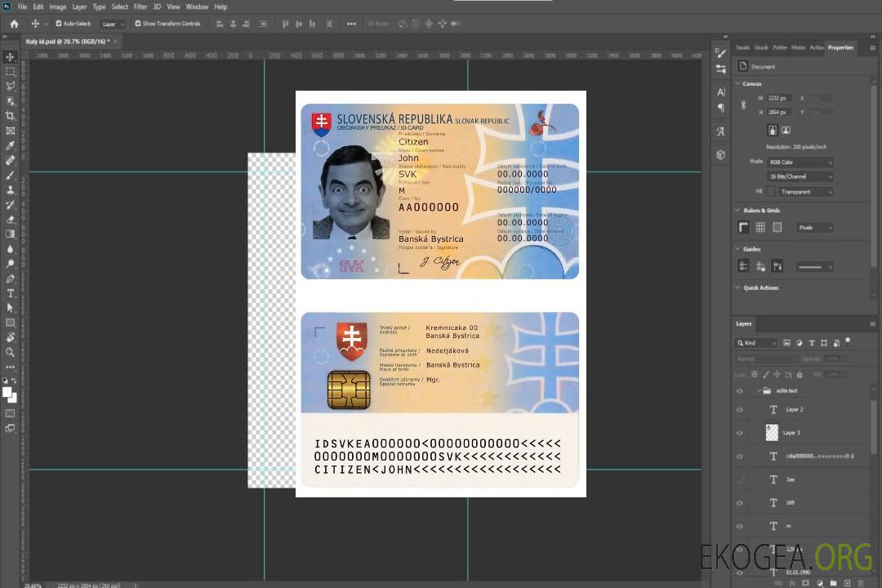
Task: Select the Eyedropper tool
Action: pyautogui.click(x=10, y=145)
